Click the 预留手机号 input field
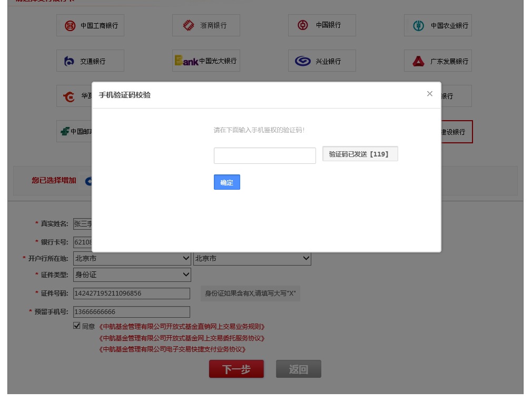Image resolution: width=532 pixels, height=401 pixels. point(132,312)
